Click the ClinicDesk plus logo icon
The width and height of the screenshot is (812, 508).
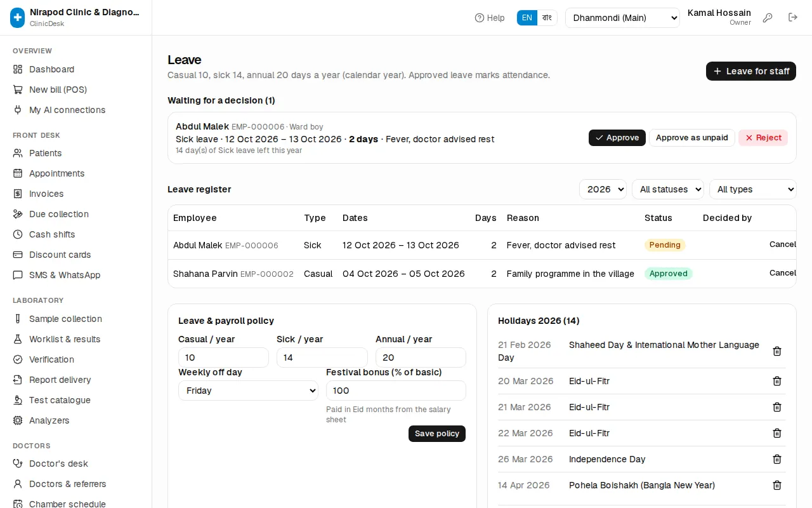coord(18,18)
